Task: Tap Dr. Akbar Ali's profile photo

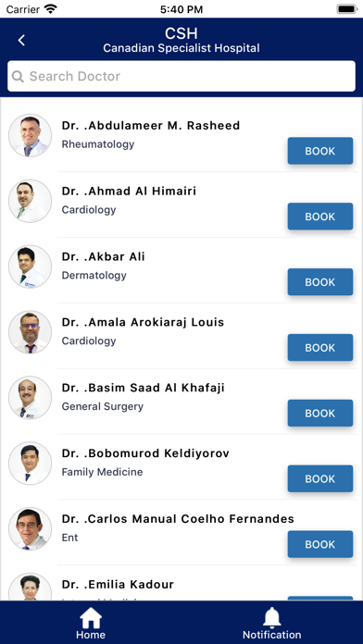Action: (30, 266)
